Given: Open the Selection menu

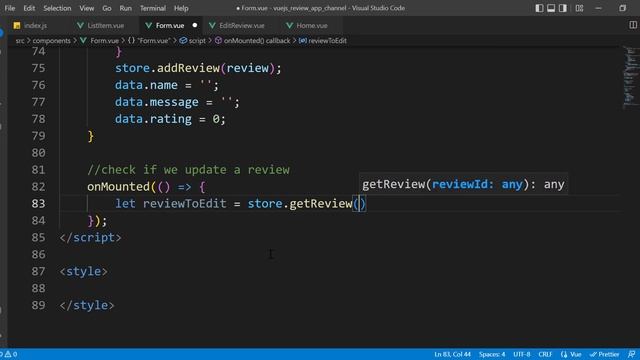Looking at the screenshot, I should click(57, 8).
